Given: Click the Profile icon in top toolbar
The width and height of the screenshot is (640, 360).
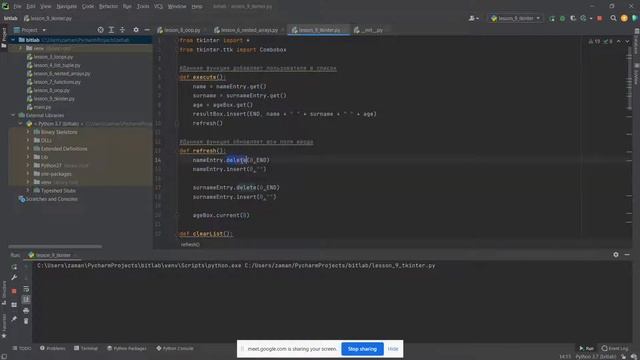Looking at the screenshot, I should 583,18.
